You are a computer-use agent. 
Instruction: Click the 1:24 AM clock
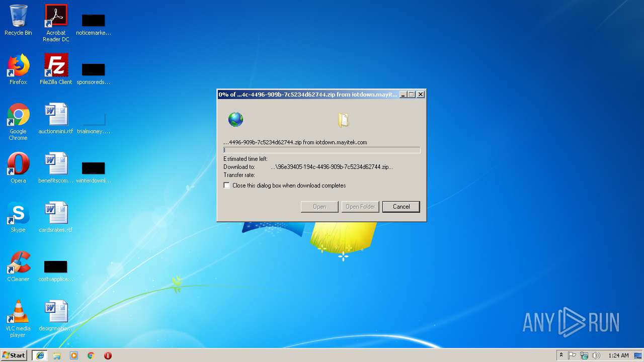pyautogui.click(x=618, y=355)
